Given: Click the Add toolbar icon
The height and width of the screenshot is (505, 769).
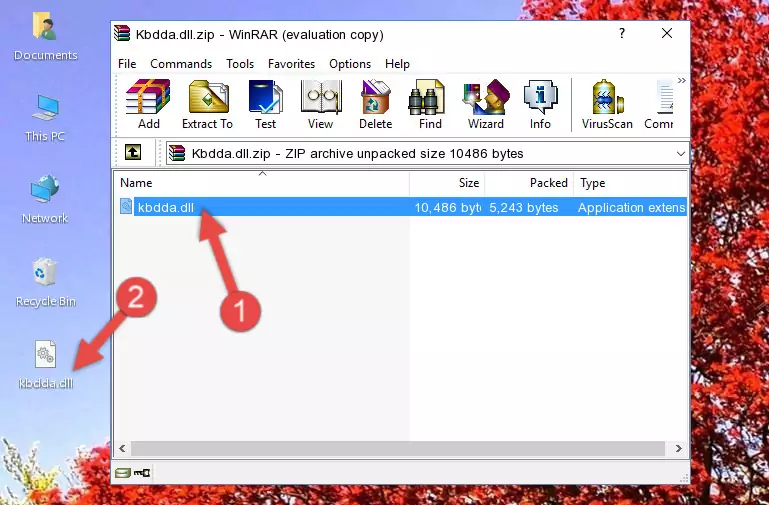Looking at the screenshot, I should 148,105.
